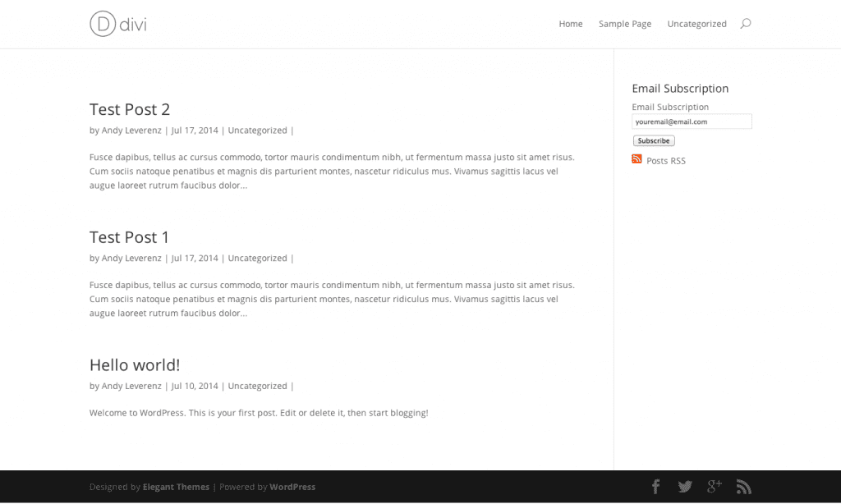Focus the email subscription input field

click(692, 121)
